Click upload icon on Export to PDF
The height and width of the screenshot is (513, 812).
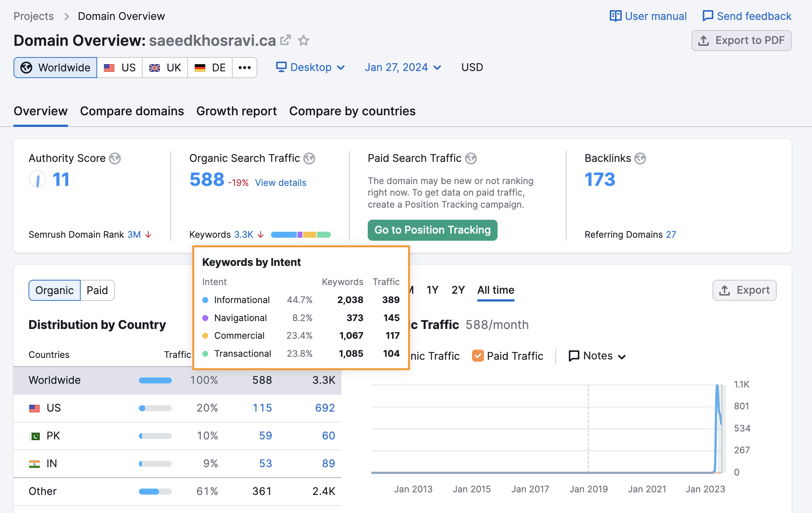pos(704,41)
